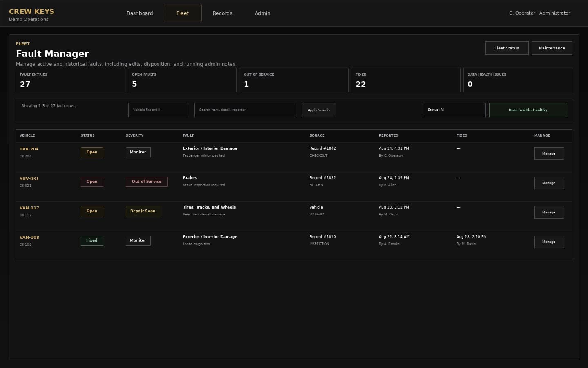Click the Fixed status badge for VAN-108
The width and height of the screenshot is (588, 368).
(x=92, y=240)
